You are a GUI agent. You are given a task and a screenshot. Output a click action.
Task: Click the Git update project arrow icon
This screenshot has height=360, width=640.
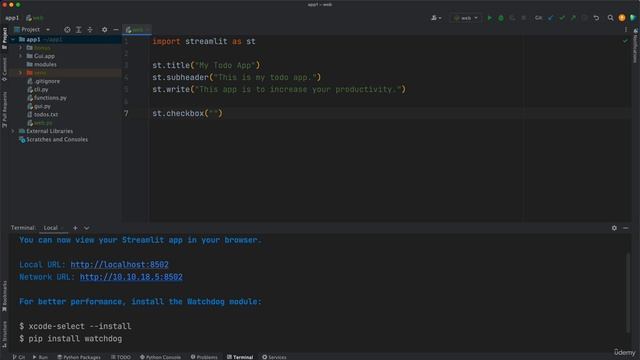pyautogui.click(x=551, y=18)
